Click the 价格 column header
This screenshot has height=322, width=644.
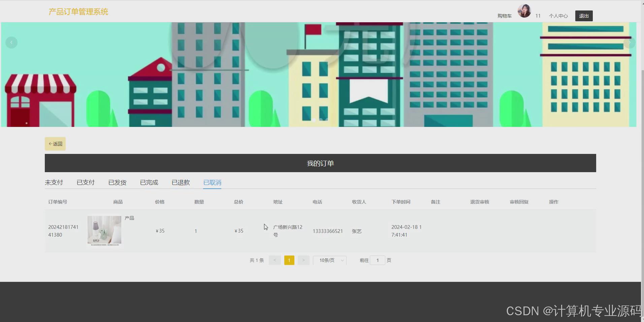click(x=160, y=202)
